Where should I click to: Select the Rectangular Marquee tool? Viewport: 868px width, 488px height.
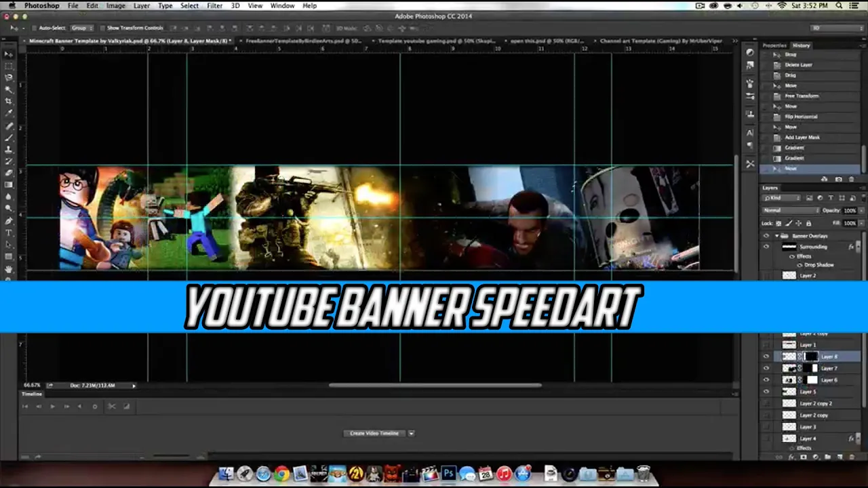pyautogui.click(x=9, y=66)
